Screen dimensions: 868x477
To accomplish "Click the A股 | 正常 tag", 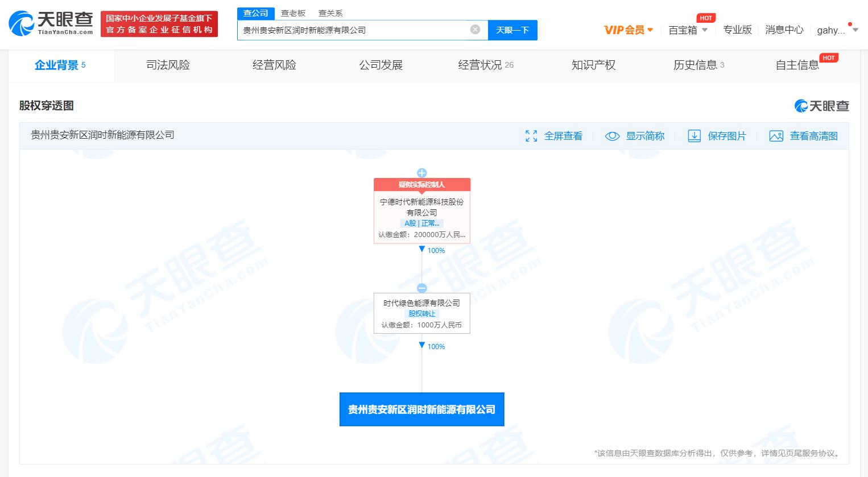I will 421,223.
